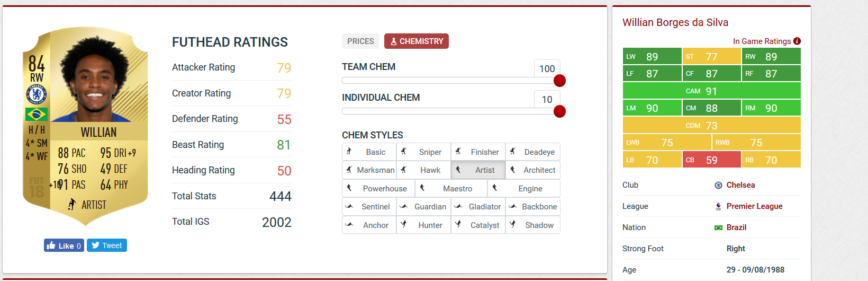Click the Twitter Tweet button
Image resolution: width=868 pixels, height=281 pixels.
(x=107, y=245)
